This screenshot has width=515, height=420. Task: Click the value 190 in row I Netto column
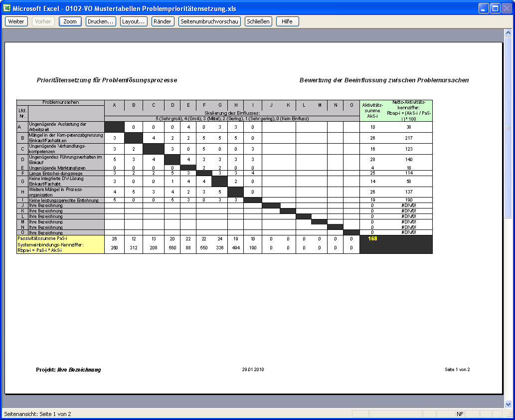click(409, 200)
